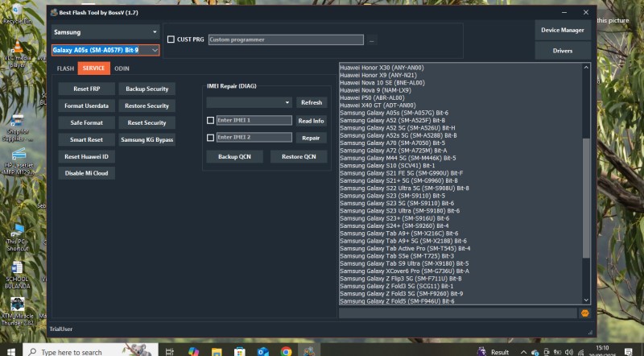
Task: Select the Best Flash Tool taskbar icon
Action: pyautogui.click(x=309, y=352)
